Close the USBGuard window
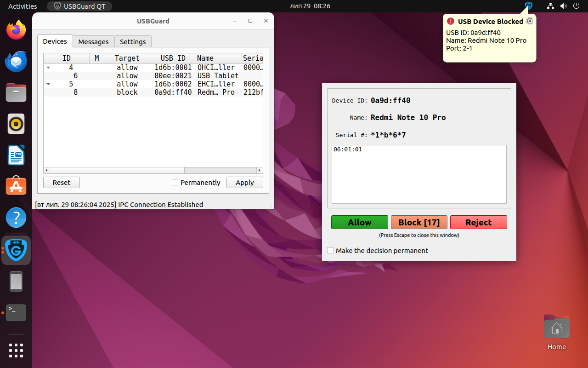Viewport: 588px width, 368px height. coord(266,21)
